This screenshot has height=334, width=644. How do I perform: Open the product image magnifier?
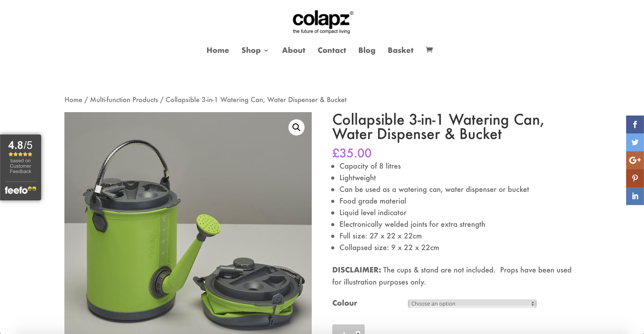(296, 127)
